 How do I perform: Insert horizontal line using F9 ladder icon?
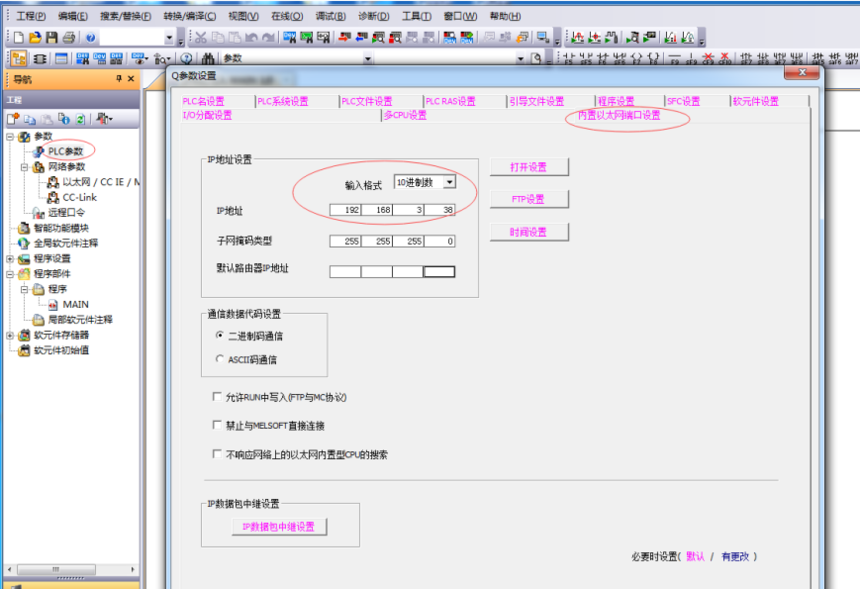pyautogui.click(x=675, y=58)
